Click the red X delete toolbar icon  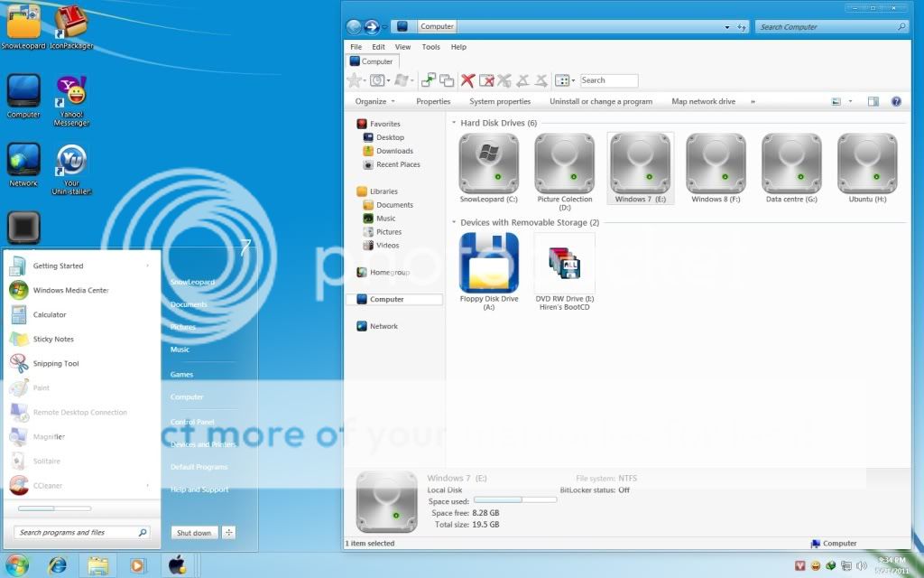[468, 80]
